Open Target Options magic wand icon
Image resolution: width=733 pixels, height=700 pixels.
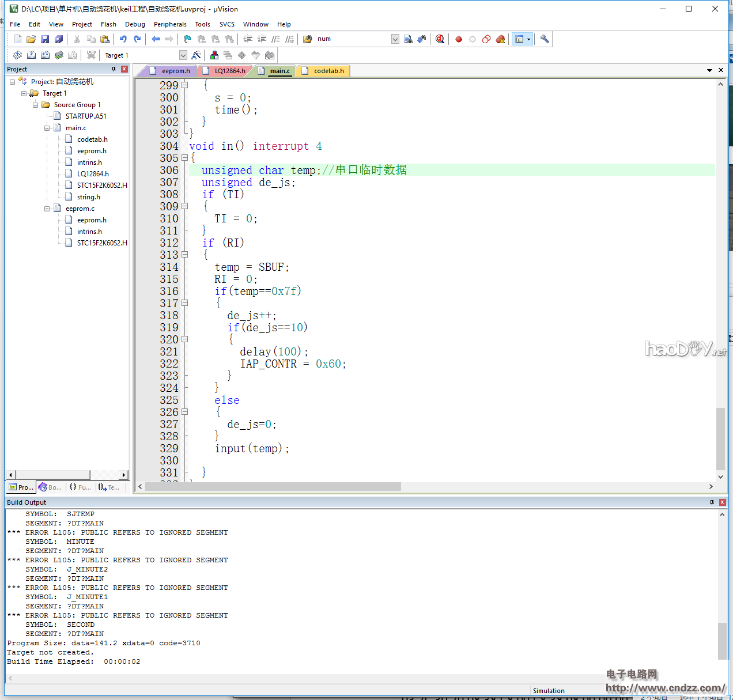coord(197,55)
